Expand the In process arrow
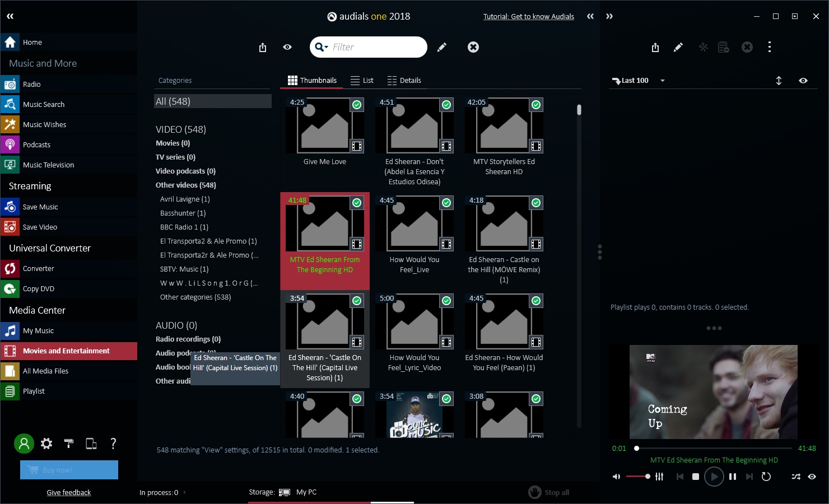 point(185,493)
